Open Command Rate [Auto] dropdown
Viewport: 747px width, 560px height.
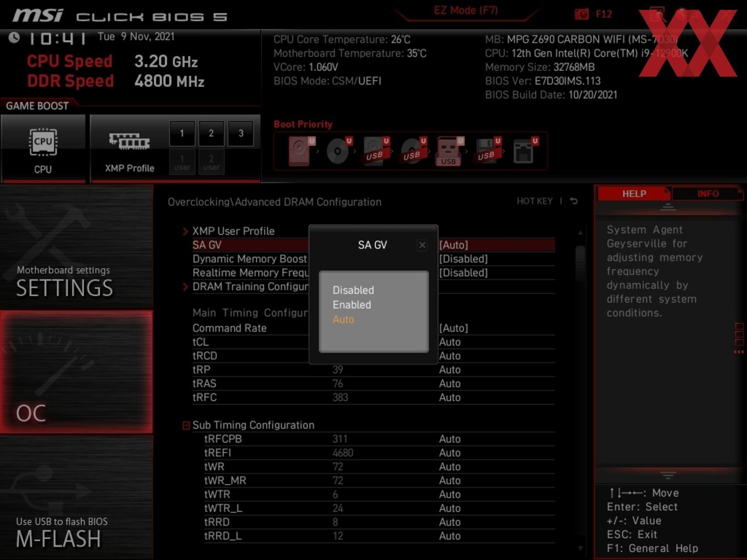coord(454,328)
